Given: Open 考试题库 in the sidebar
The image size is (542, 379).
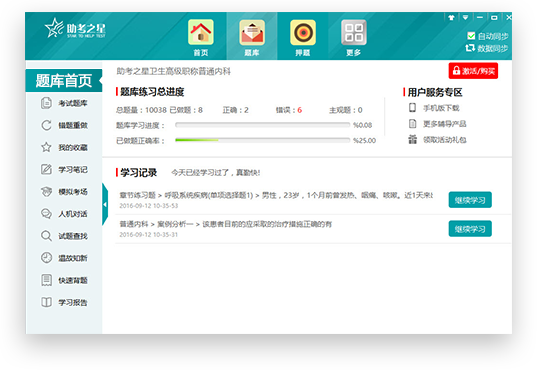Looking at the screenshot, I should 64,103.
